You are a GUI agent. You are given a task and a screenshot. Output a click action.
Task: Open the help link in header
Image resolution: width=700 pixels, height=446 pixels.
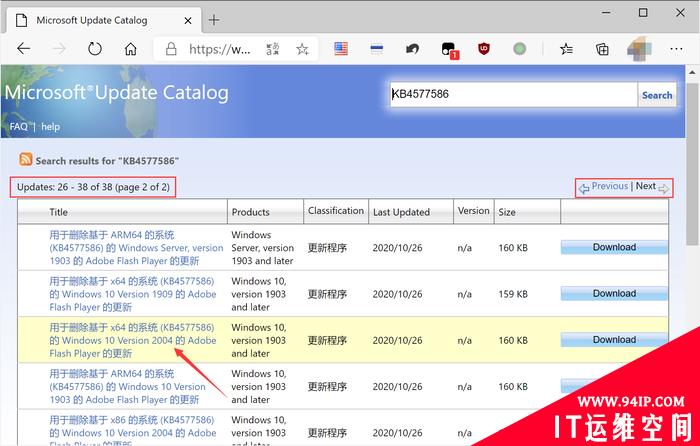[x=50, y=127]
